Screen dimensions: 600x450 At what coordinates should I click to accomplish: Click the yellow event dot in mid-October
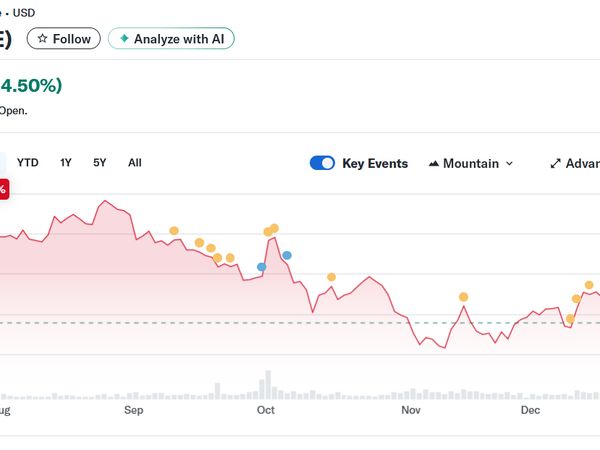coord(331,277)
